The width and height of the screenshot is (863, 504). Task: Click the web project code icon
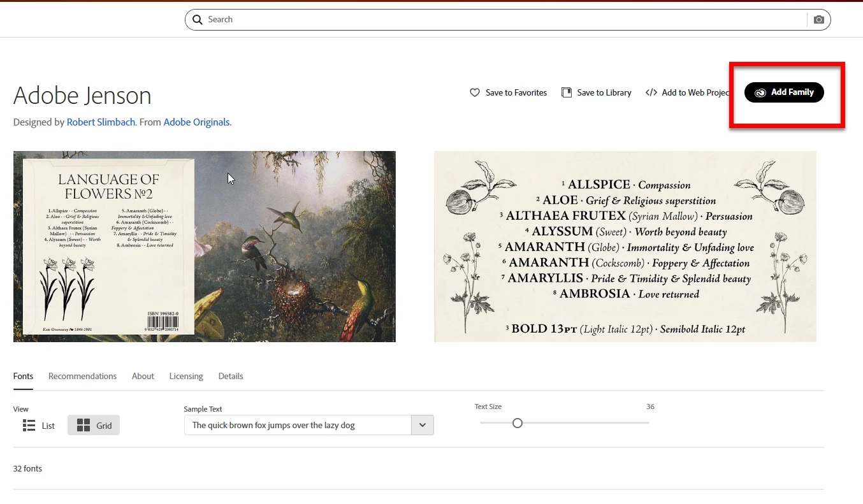(651, 92)
